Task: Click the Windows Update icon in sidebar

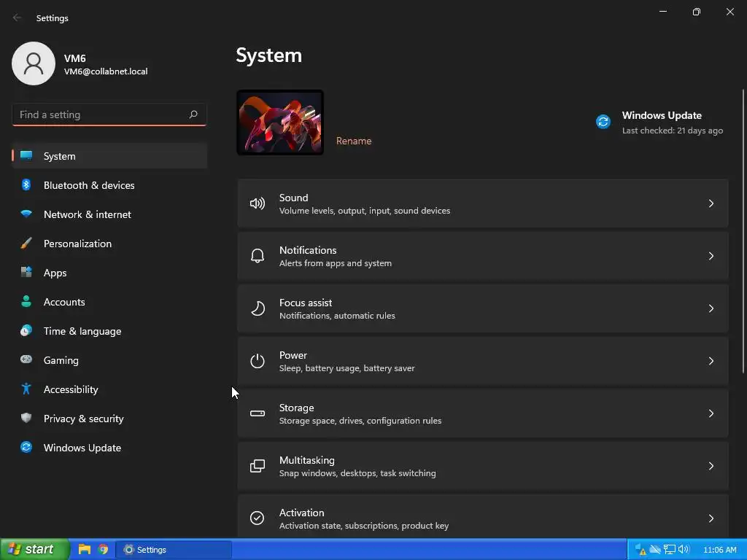Action: point(26,447)
